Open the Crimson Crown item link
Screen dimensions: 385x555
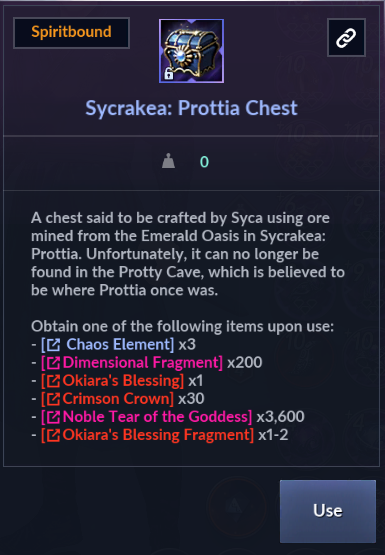(x=107, y=399)
